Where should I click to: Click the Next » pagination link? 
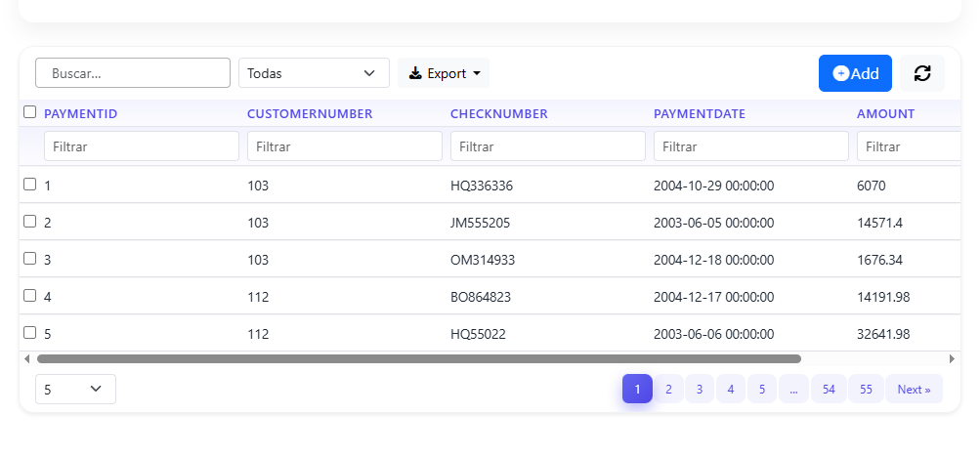tap(914, 389)
